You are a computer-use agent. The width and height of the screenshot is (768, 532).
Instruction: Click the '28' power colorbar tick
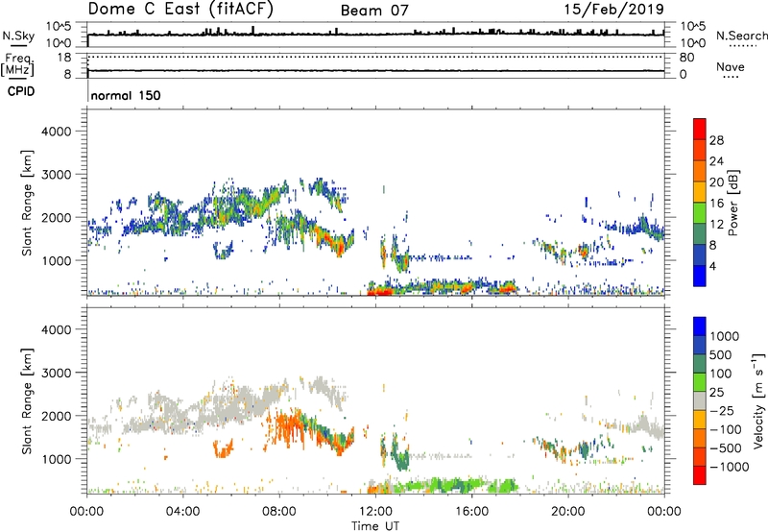click(x=716, y=140)
